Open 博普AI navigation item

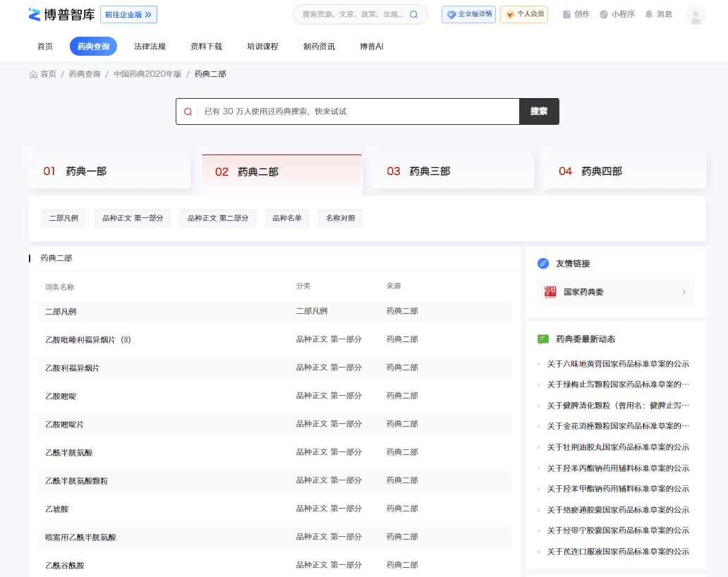click(x=372, y=47)
